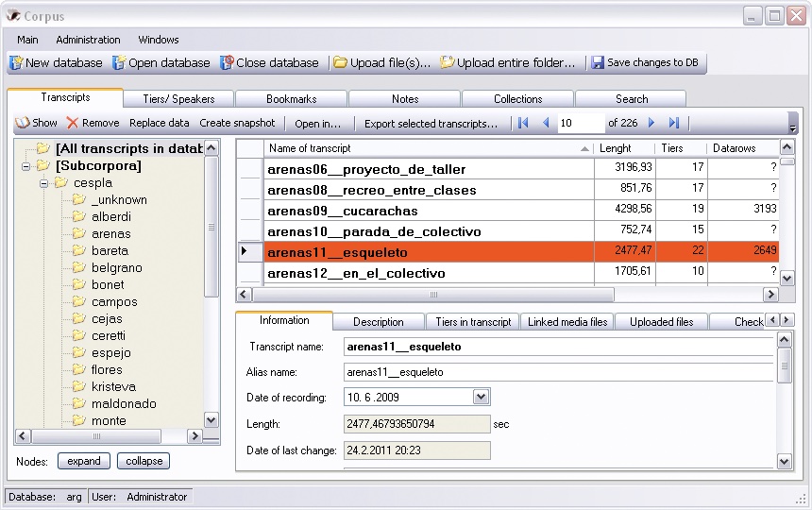Image resolution: width=812 pixels, height=510 pixels.
Task: Switch to the Bookmarks tab
Action: pos(291,99)
